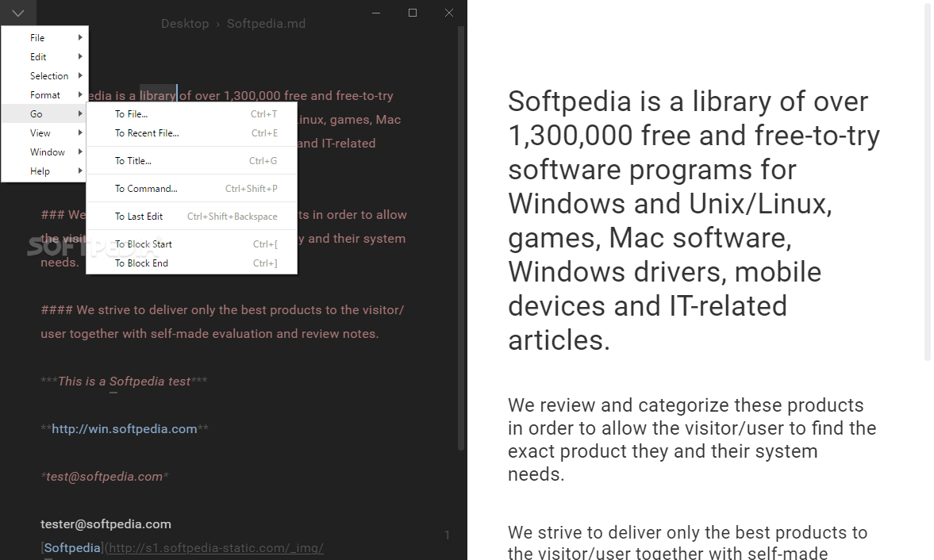This screenshot has width=934, height=560.
Task: Click the tester@softpedia.com line
Action: pyautogui.click(x=106, y=524)
